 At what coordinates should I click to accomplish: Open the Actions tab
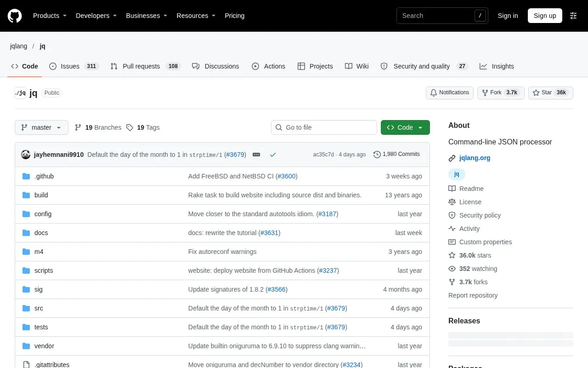click(x=268, y=66)
